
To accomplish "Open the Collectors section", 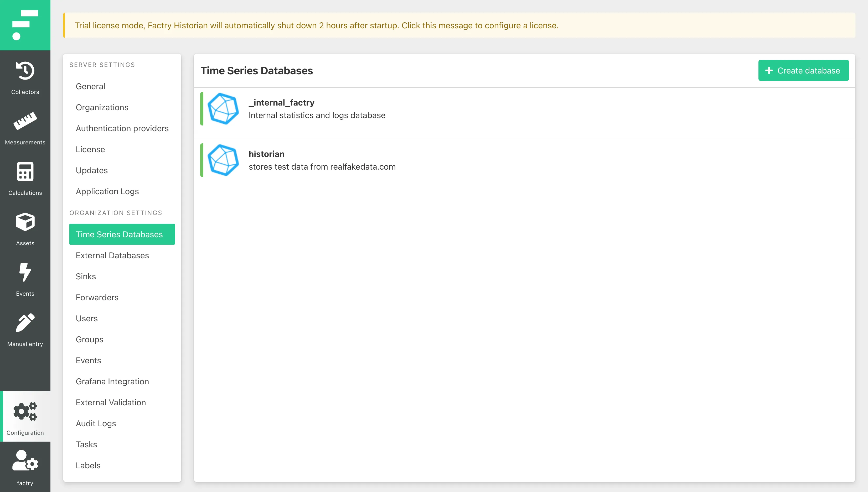I will tap(25, 78).
